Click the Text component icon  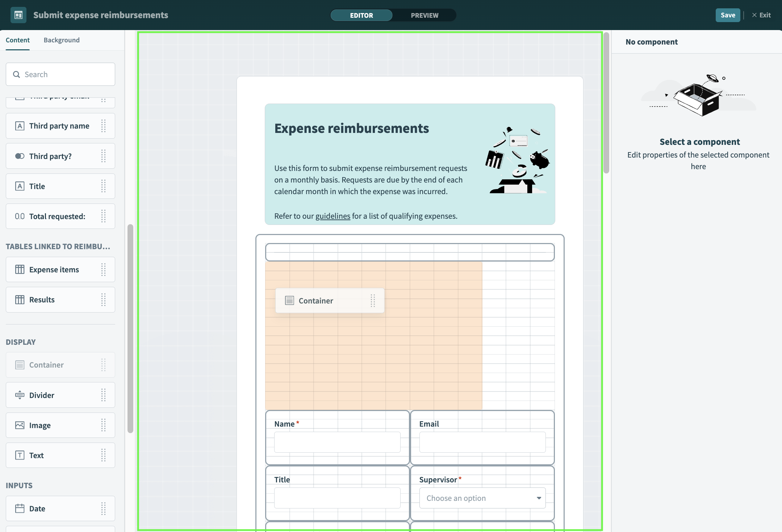coord(20,455)
